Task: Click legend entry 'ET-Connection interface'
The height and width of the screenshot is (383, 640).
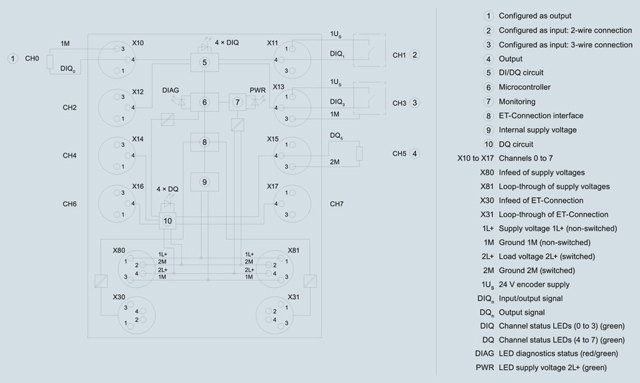Action: pos(541,116)
